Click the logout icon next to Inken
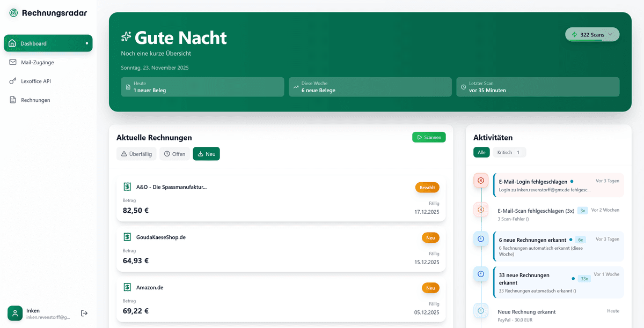Image resolution: width=644 pixels, height=328 pixels. pos(84,313)
